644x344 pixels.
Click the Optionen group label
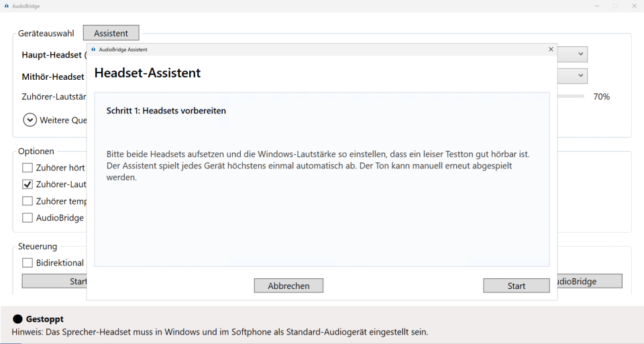tap(36, 151)
